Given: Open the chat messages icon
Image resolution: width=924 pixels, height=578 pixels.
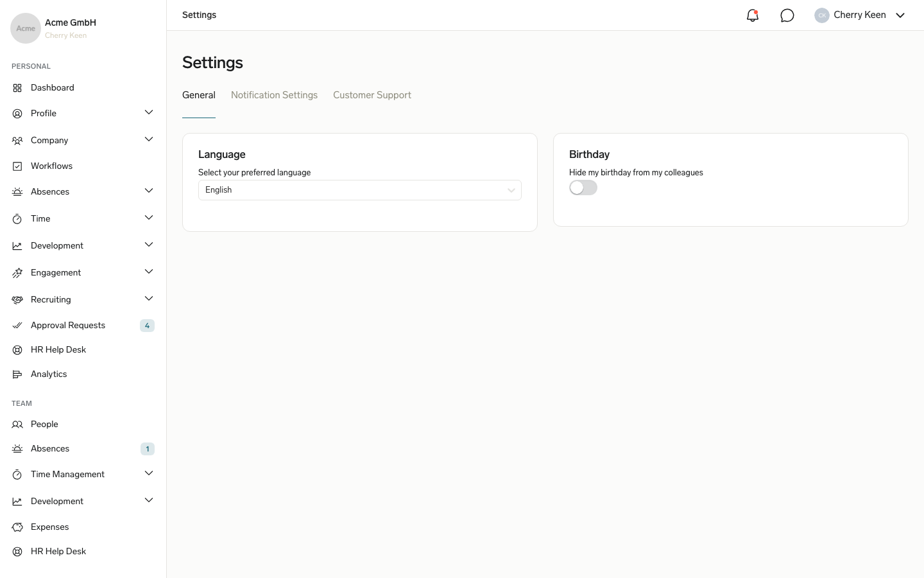Looking at the screenshot, I should click(787, 15).
